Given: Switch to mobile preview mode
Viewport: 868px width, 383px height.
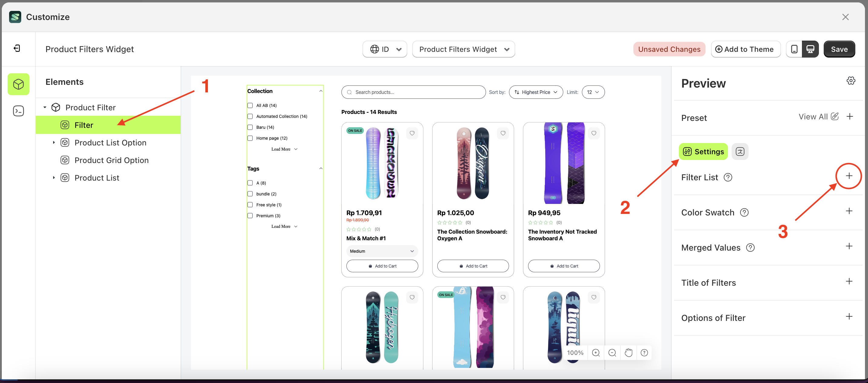Looking at the screenshot, I should 794,49.
